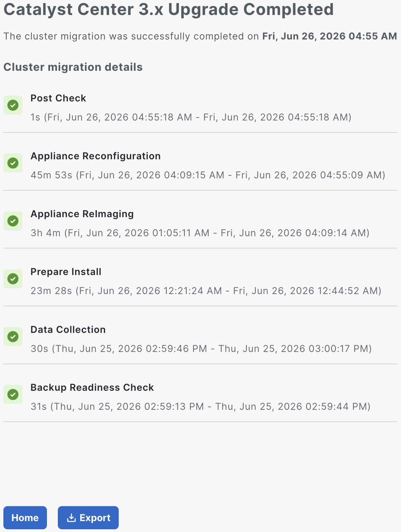Click the Data Collection checkmark icon
This screenshot has height=532, width=401.
13,337
